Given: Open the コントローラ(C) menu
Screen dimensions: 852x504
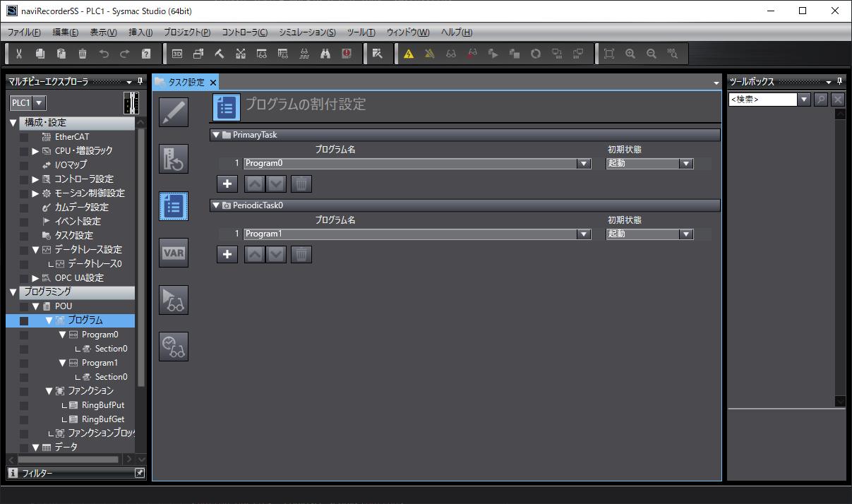Looking at the screenshot, I should coord(244,32).
